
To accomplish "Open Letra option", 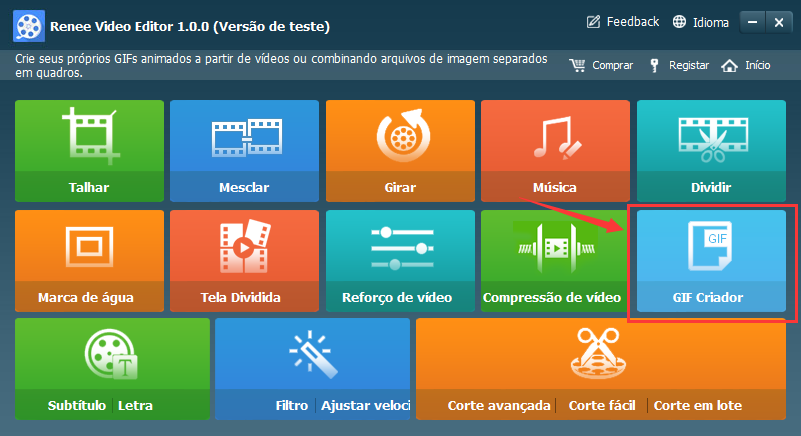I will pyautogui.click(x=135, y=406).
